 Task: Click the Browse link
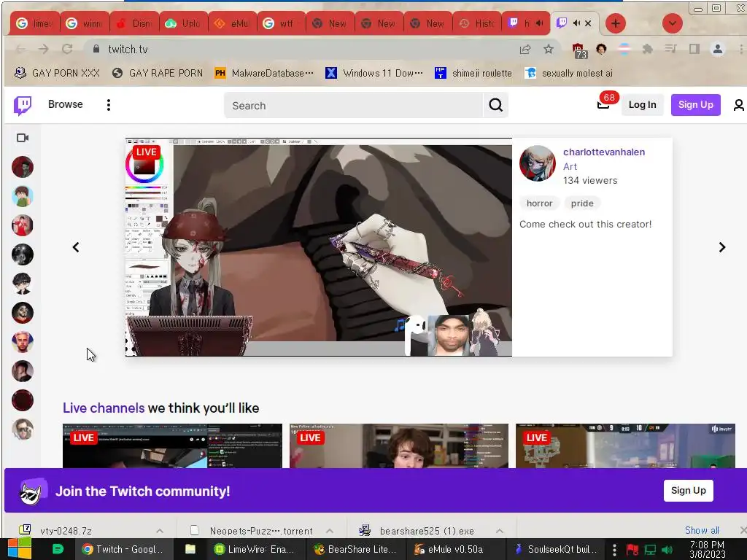[x=65, y=104]
